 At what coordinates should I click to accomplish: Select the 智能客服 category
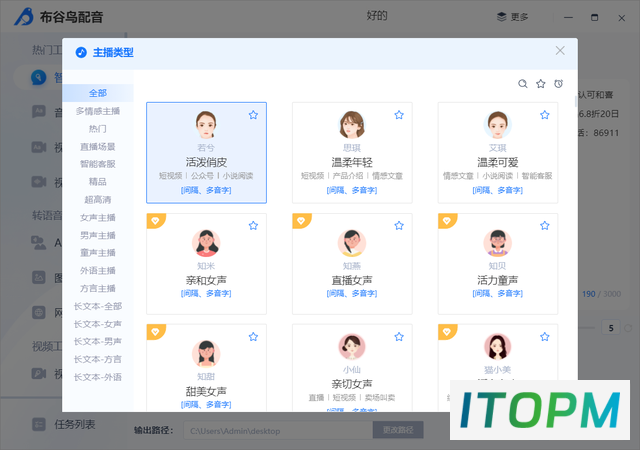pos(98,164)
